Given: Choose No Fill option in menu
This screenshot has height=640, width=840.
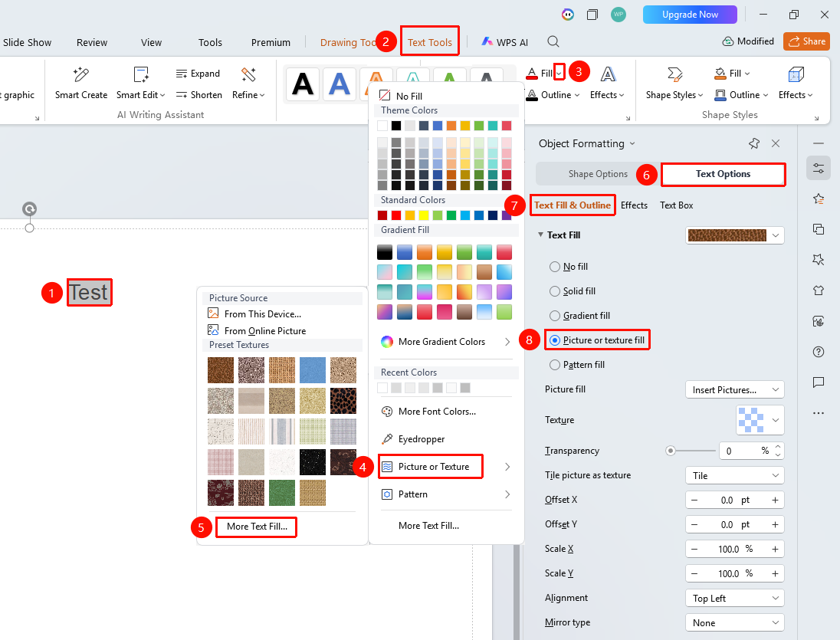Looking at the screenshot, I should tap(400, 96).
